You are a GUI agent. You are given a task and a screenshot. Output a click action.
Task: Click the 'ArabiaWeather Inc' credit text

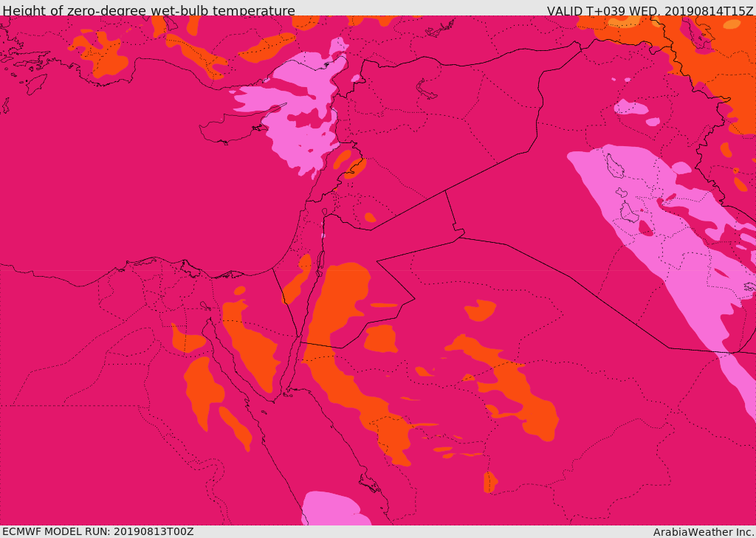coord(704,532)
